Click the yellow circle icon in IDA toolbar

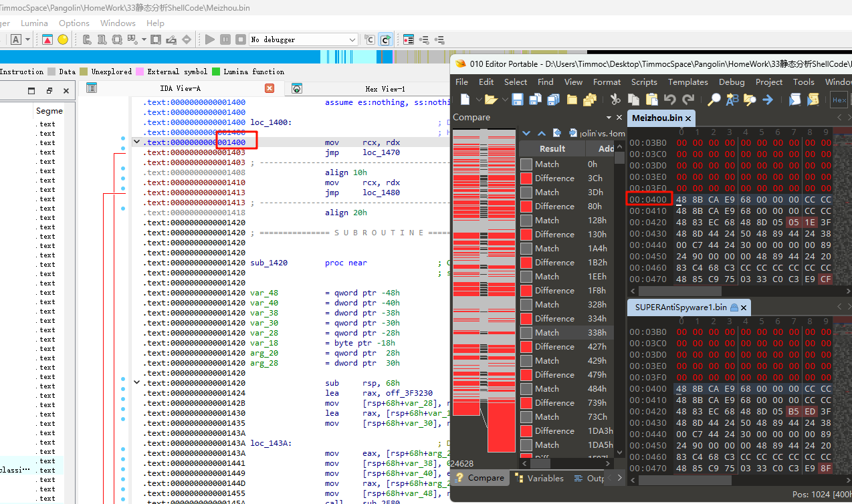point(63,39)
